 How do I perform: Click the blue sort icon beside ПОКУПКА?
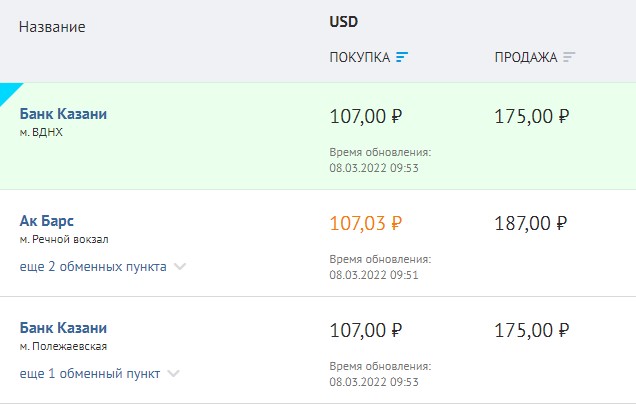(x=402, y=57)
